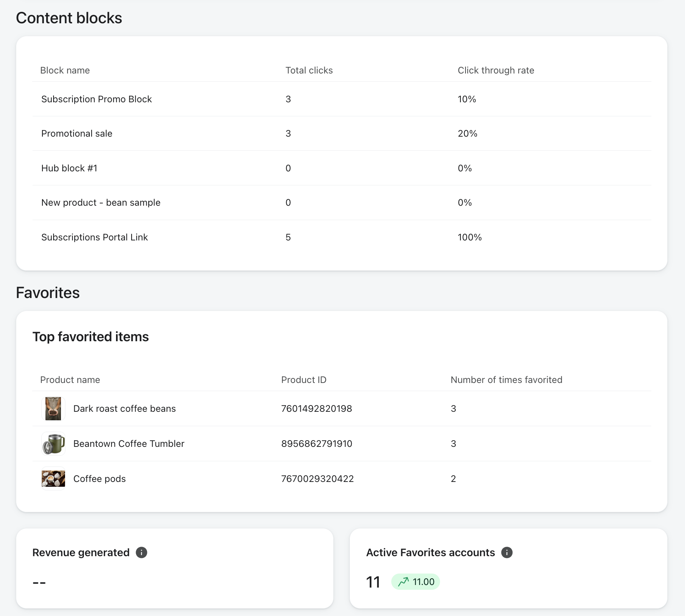Click the Revenue generated -- placeholder value
Image resolution: width=685 pixels, height=616 pixels.
click(39, 583)
